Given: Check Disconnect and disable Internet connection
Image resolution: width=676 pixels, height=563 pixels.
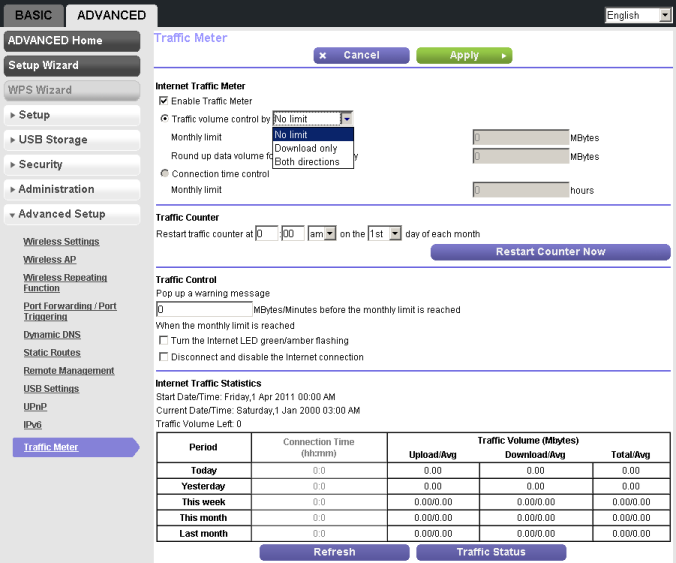Looking at the screenshot, I should (x=163, y=357).
